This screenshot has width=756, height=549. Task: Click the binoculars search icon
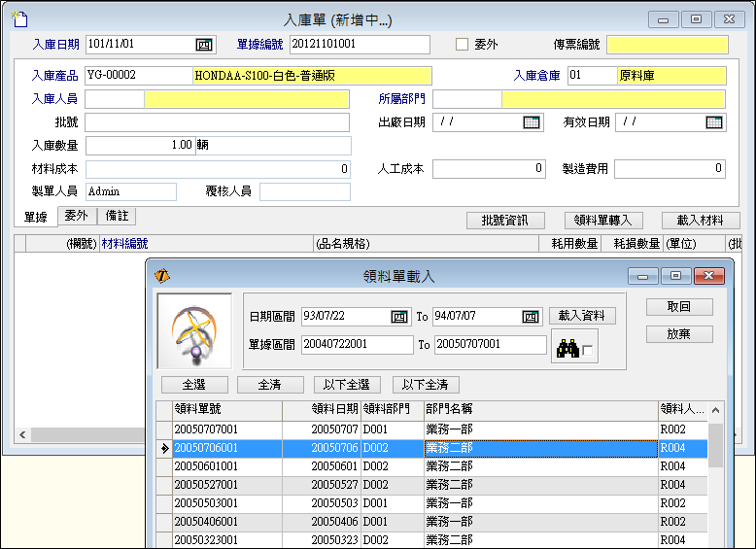(x=567, y=349)
